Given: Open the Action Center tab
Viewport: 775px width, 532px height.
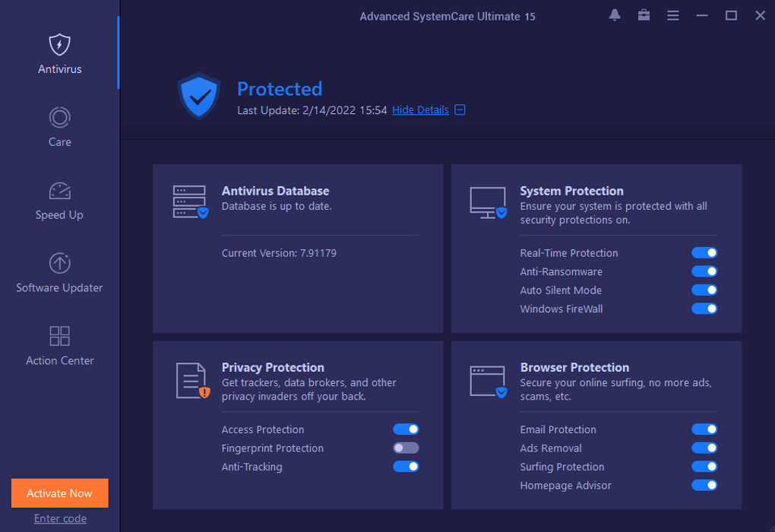Looking at the screenshot, I should tap(59, 347).
